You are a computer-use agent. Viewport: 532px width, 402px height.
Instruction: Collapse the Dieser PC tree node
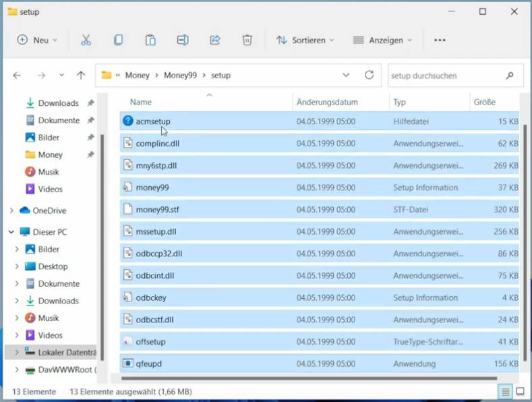(x=11, y=232)
